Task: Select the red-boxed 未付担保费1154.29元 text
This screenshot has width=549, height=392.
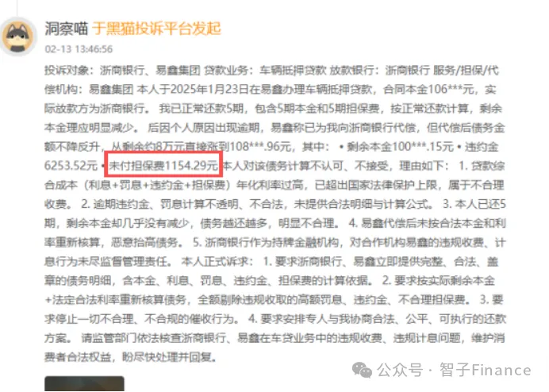Action: [x=163, y=165]
